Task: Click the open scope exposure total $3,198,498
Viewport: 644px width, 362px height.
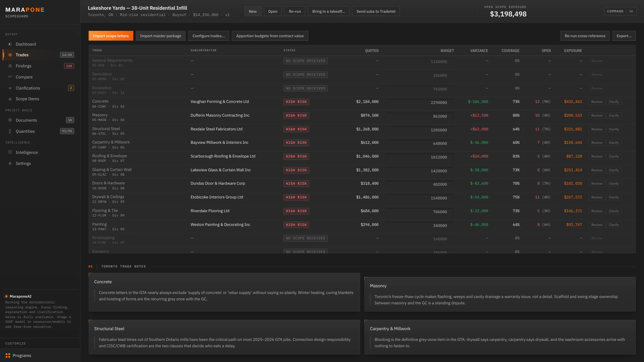Action: (x=508, y=14)
